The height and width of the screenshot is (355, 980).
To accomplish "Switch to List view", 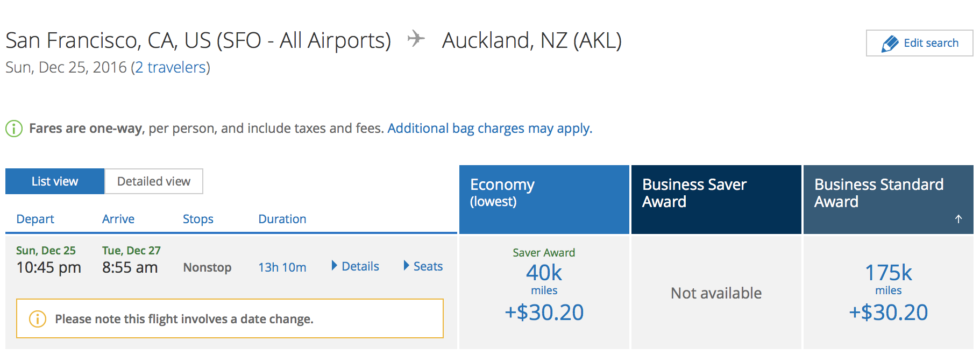I will (x=55, y=181).
